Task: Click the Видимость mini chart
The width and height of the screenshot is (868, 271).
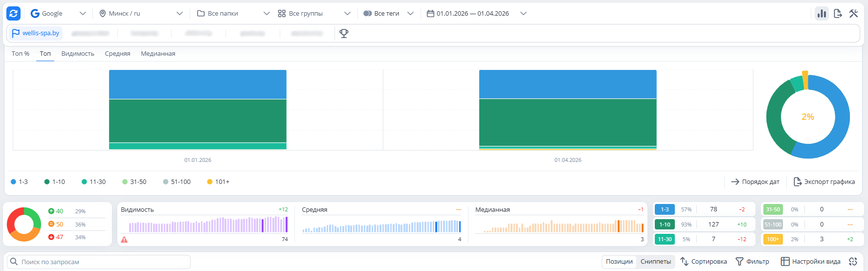Action: pyautogui.click(x=208, y=225)
